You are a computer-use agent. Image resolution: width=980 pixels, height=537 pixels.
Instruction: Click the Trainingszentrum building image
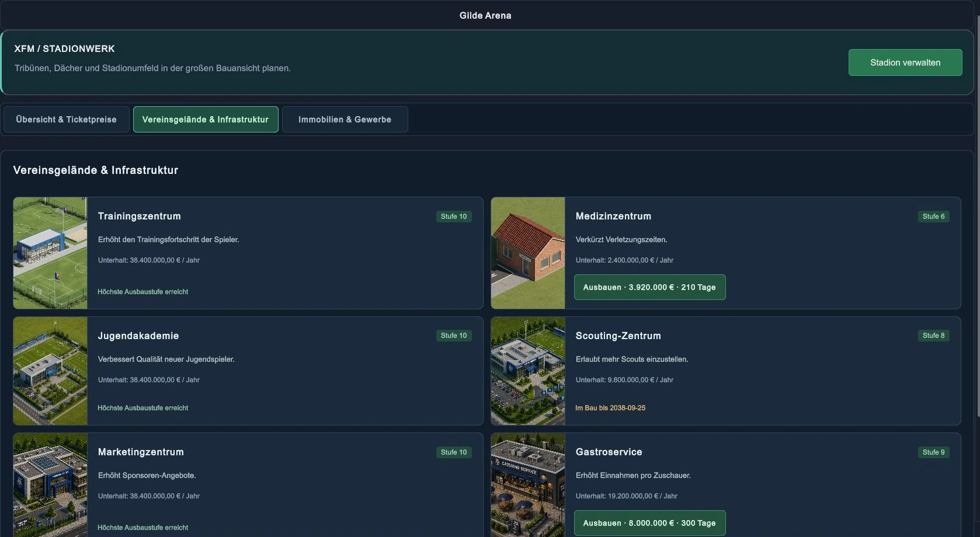tap(50, 253)
